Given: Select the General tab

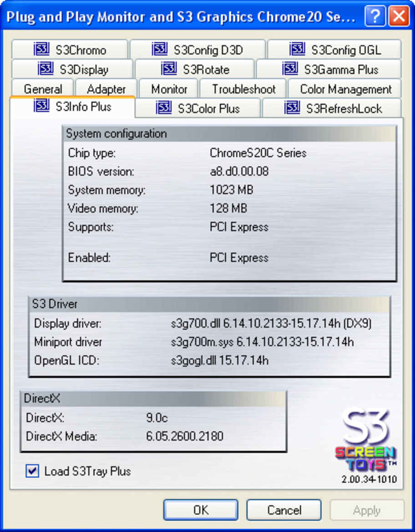Looking at the screenshot, I should click(x=43, y=89).
